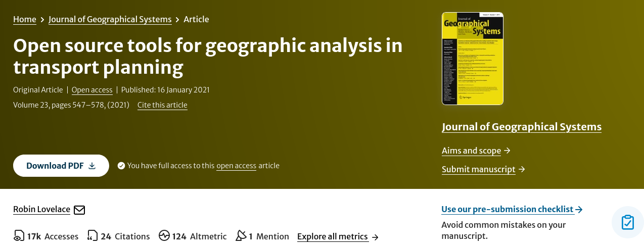Screen dimensions: 644x249
Task: Click the Altmetric pulse icon
Action: point(164,236)
